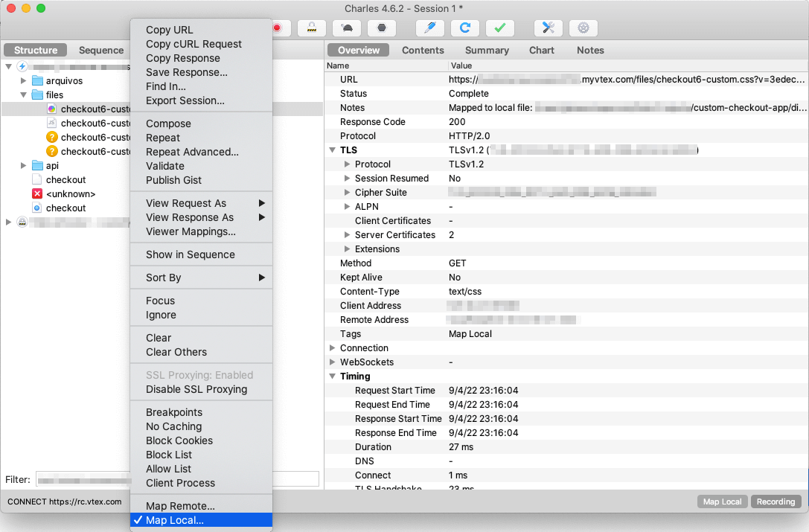Viewport: 809px width, 532px height.
Task: Open the Settings gear icon
Action: tap(583, 28)
